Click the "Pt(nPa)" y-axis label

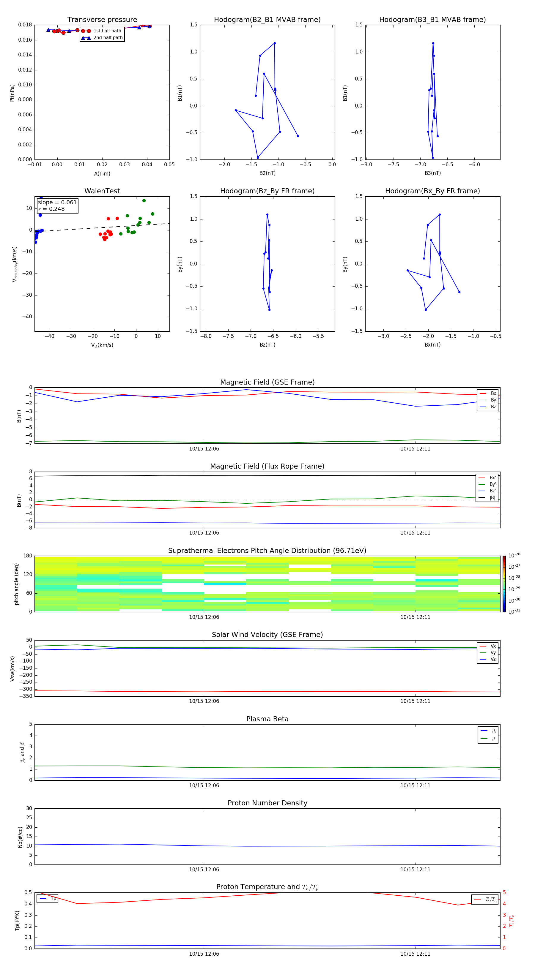(x=12, y=92)
